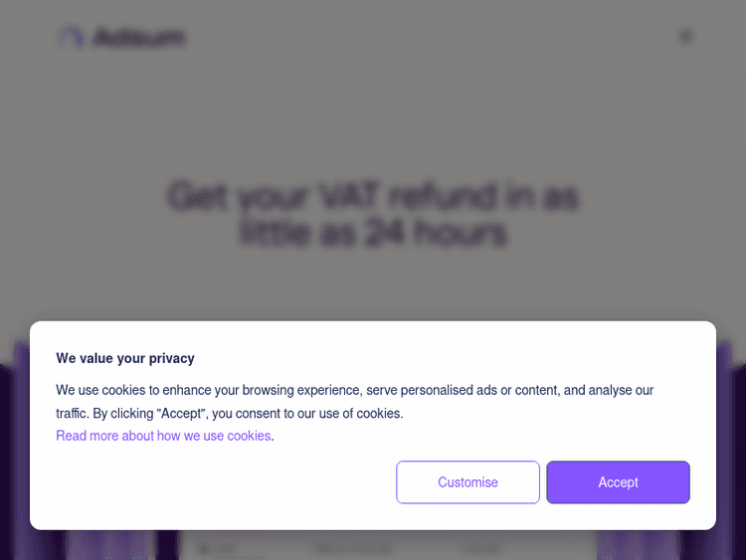Screen dimensions: 746x560
Task: Click the Adsum wordmark in the header
Action: [139, 39]
